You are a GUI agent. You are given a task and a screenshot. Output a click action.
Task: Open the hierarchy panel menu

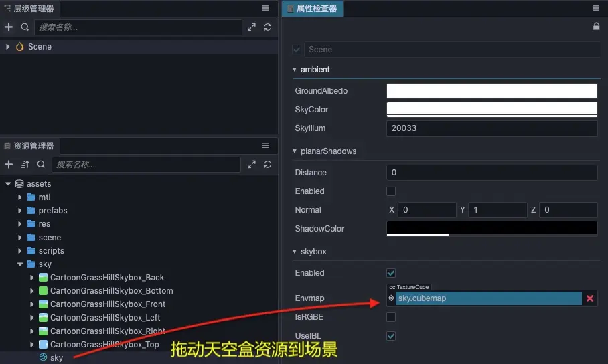click(x=266, y=8)
